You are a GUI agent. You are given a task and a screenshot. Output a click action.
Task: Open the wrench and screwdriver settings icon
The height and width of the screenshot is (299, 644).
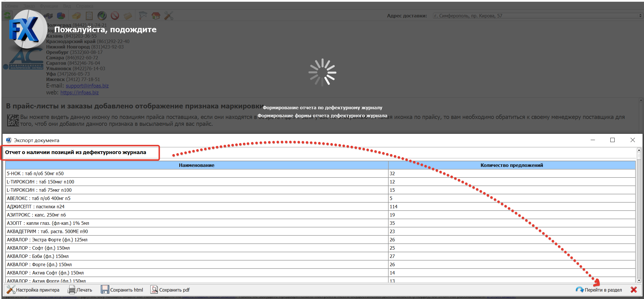(x=168, y=16)
